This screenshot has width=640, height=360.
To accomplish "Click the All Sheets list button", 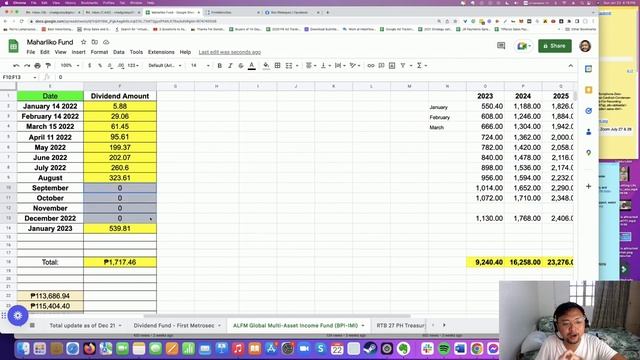I will pyautogui.click(x=32, y=325).
